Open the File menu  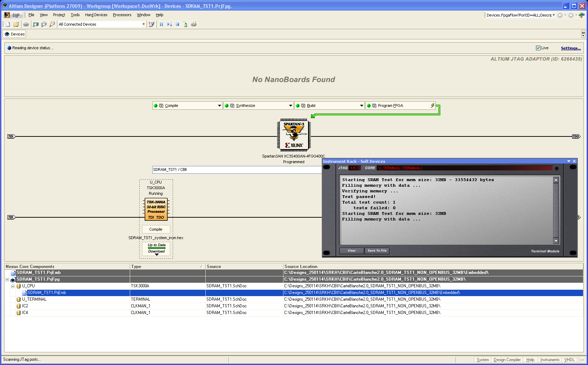(x=31, y=15)
